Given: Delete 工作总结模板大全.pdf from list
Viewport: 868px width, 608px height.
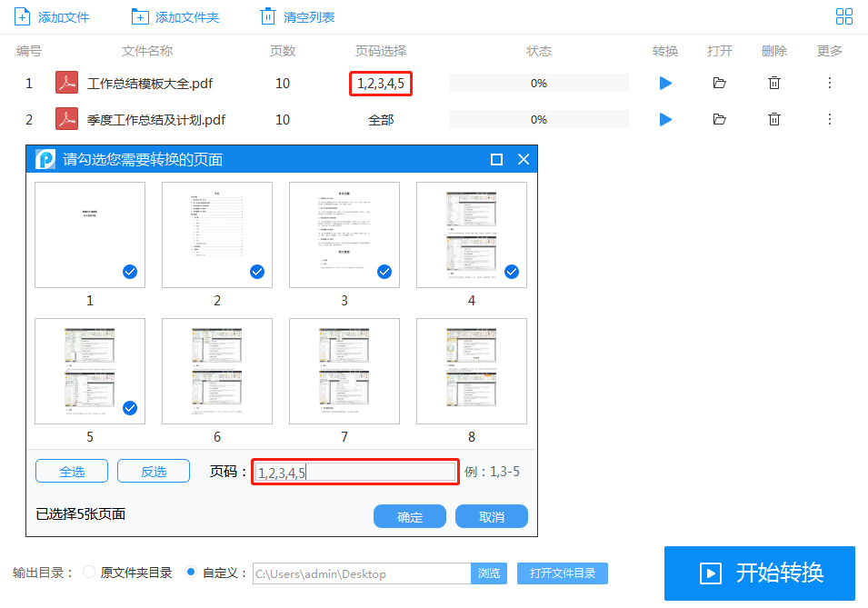Looking at the screenshot, I should coord(773,83).
